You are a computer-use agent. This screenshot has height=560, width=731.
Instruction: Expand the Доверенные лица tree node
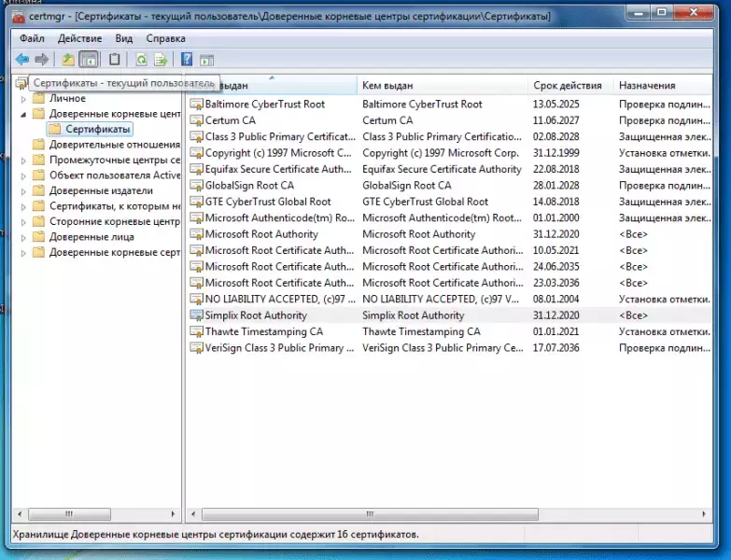coord(23,237)
